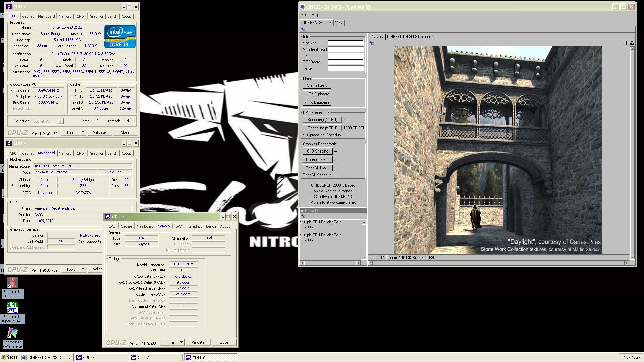Click the rendered Daylight image
The image size is (644, 362).
coord(498,150)
